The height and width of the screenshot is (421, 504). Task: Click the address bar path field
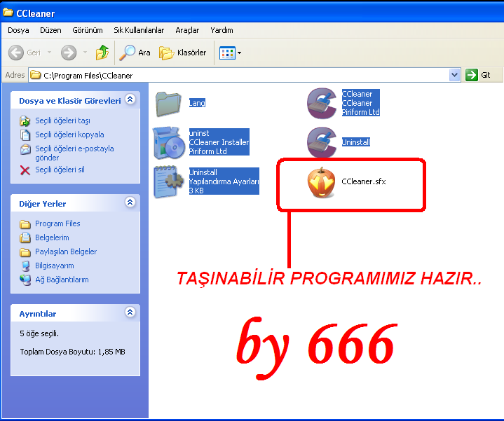pos(240,76)
